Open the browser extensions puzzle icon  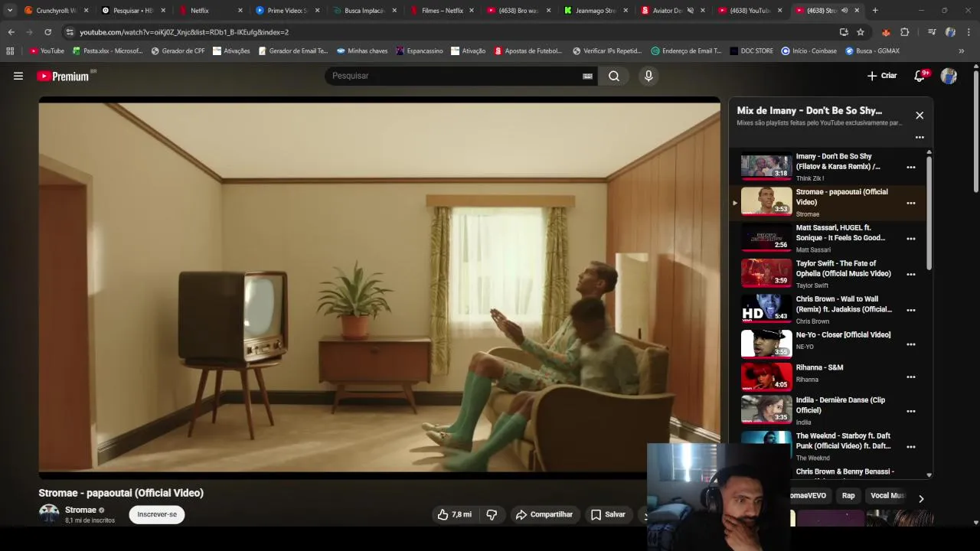(905, 32)
